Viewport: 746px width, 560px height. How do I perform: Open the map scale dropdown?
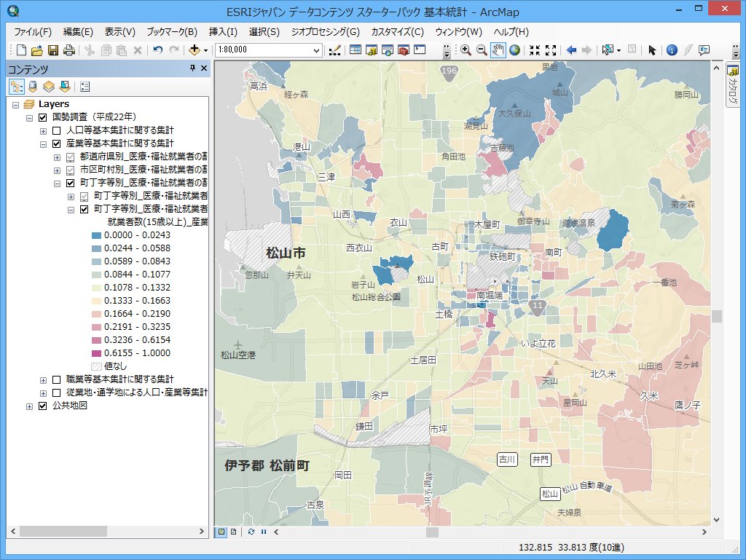tap(318, 50)
